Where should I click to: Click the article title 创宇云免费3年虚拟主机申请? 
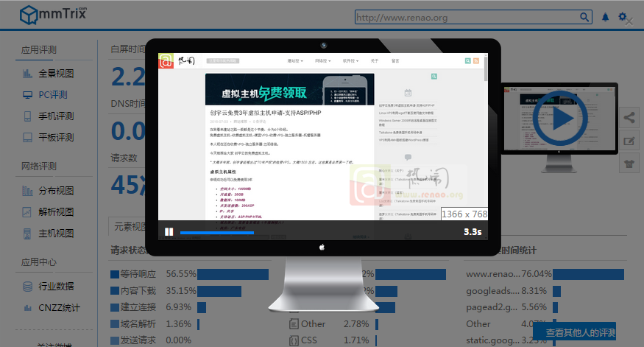point(266,113)
